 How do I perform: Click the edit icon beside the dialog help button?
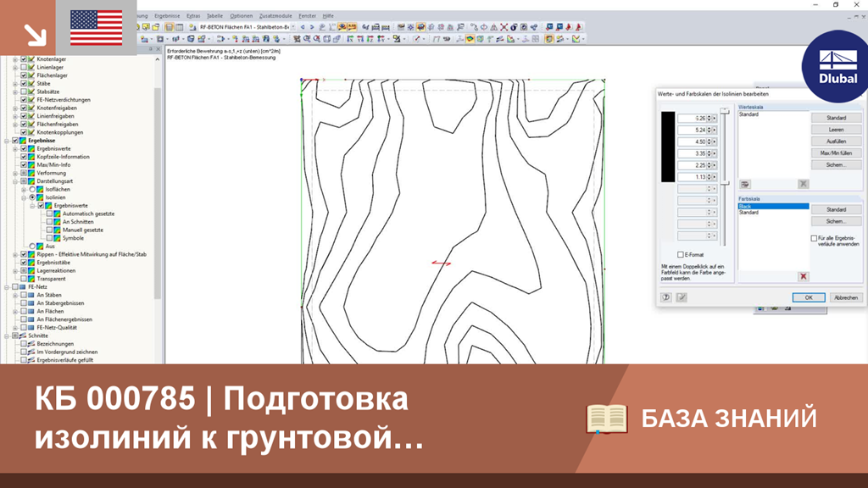tap(682, 297)
